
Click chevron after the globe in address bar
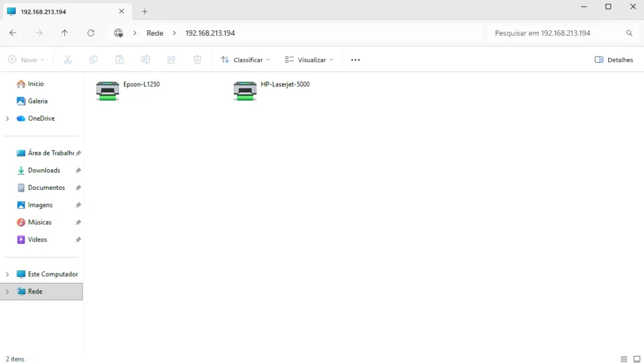point(135,33)
